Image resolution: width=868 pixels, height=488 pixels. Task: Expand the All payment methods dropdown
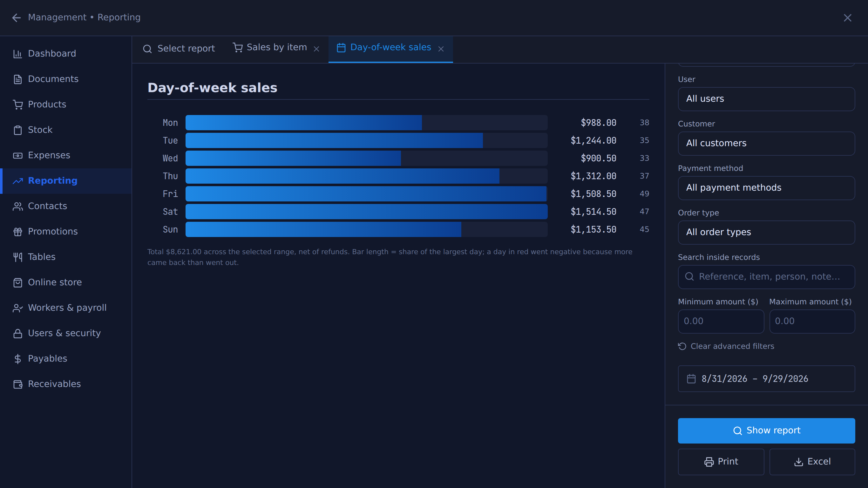[766, 188]
